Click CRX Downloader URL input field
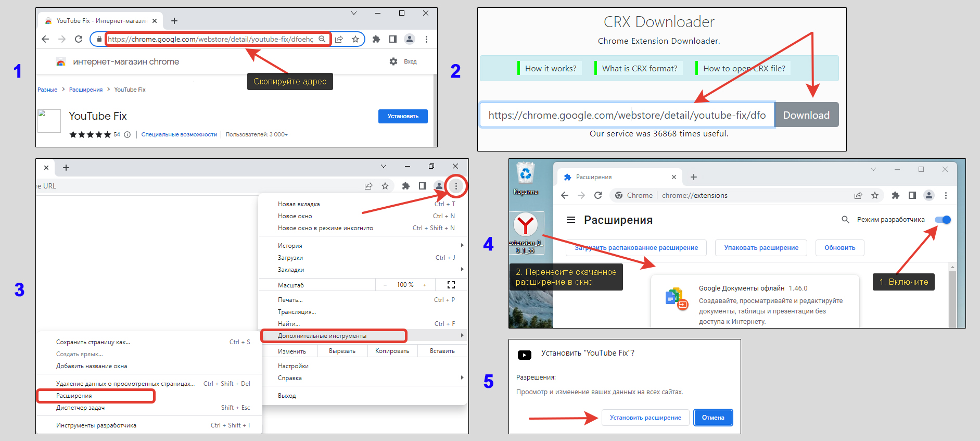Viewport: 980px width, 441px height. 627,115
